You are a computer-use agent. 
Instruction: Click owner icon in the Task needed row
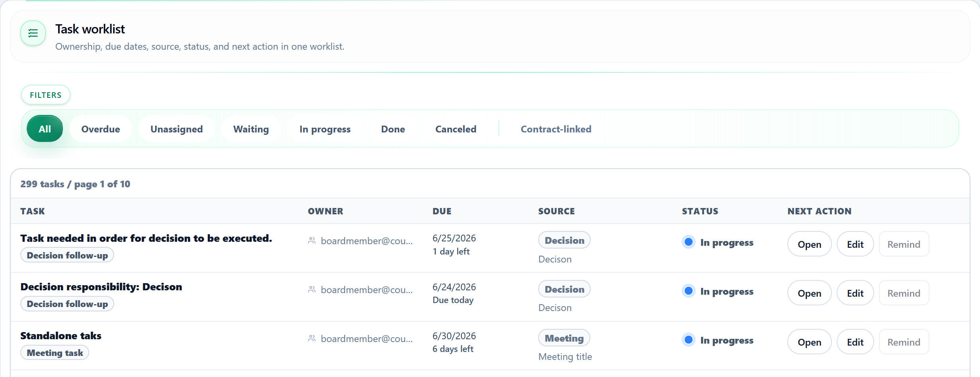coord(312,241)
